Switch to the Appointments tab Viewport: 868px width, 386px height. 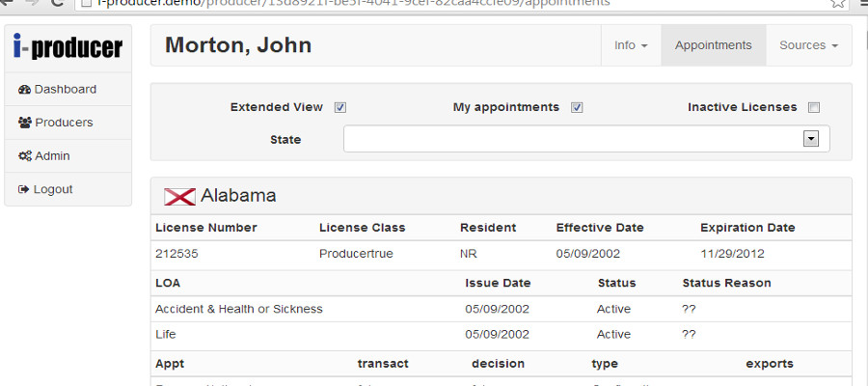pos(714,45)
